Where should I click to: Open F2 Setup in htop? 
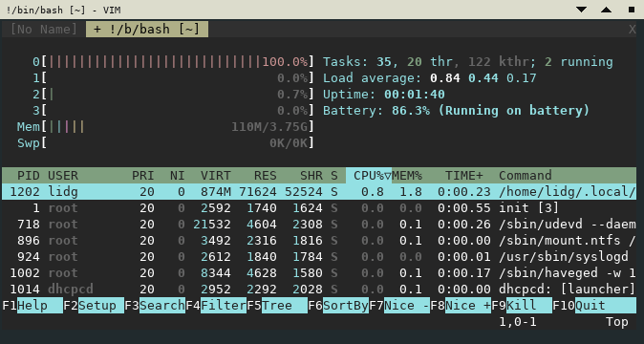[94, 306]
